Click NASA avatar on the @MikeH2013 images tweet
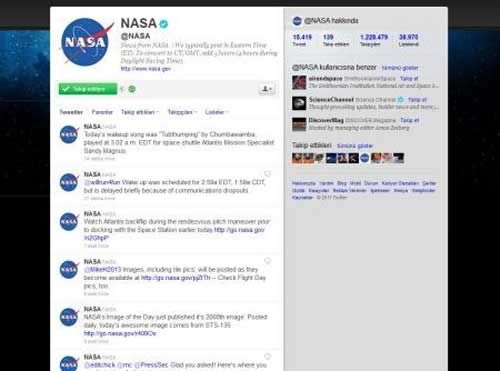 point(69,269)
